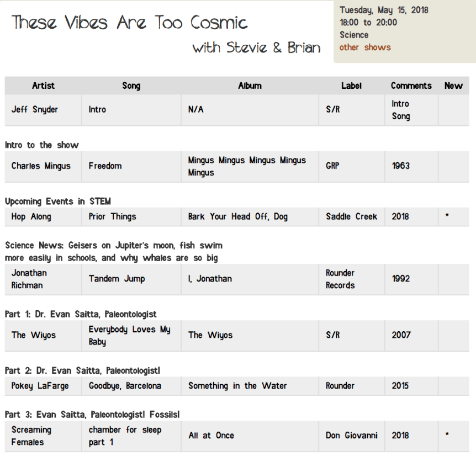
Task: Select the song "Tandem Jump"
Action: [117, 279]
